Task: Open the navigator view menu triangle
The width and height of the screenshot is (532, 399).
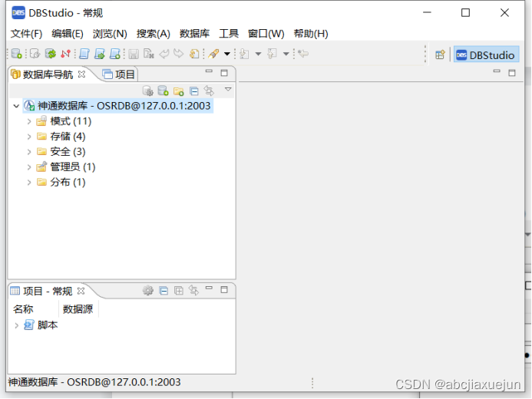Action: 228,89
